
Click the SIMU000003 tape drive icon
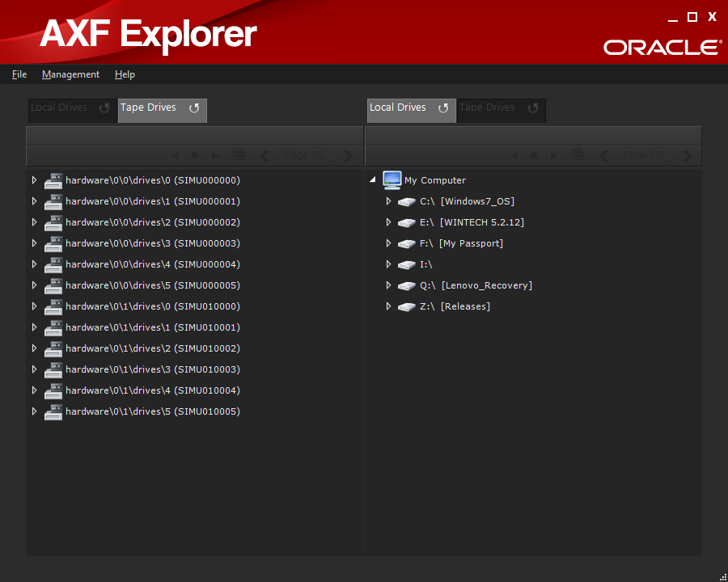coord(53,243)
